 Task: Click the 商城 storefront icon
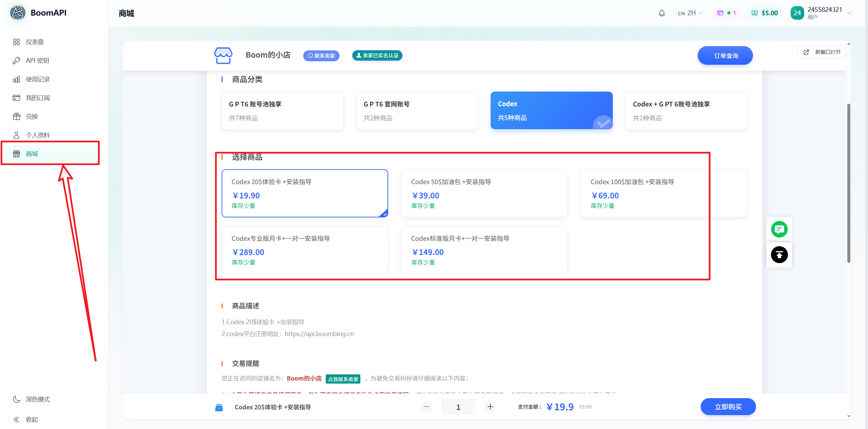tap(16, 154)
